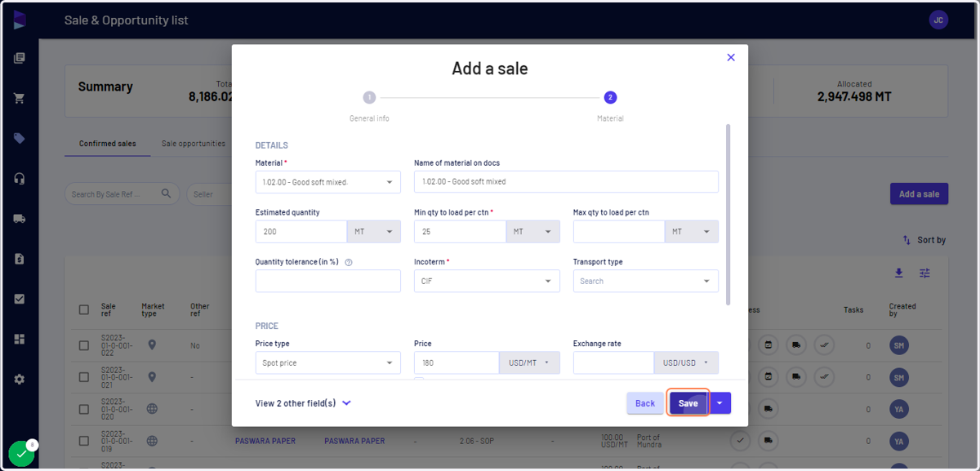The width and height of the screenshot is (980, 471).
Task: Open the invoice document sidebar icon
Action: (20, 258)
